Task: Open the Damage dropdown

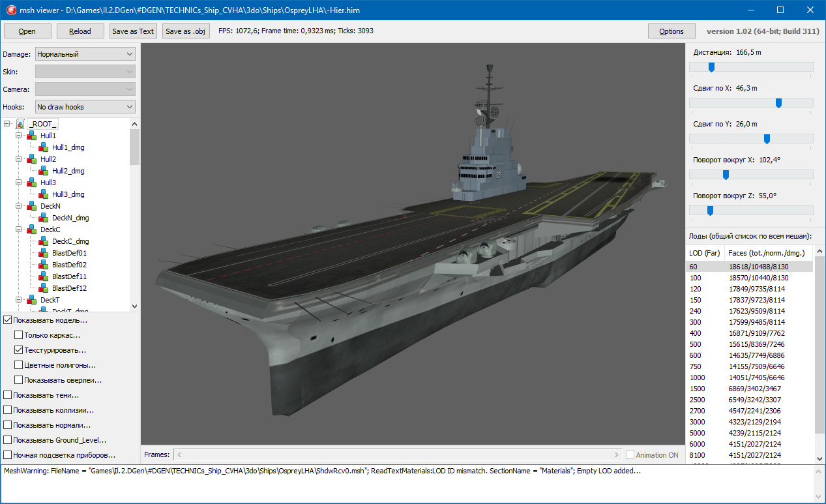Action: tap(85, 54)
